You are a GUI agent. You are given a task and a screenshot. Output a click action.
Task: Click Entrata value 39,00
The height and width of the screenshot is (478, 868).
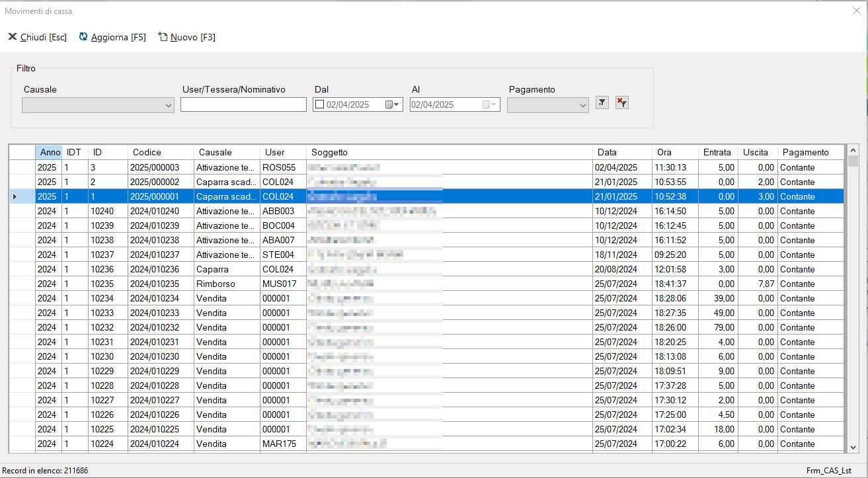[x=718, y=298]
